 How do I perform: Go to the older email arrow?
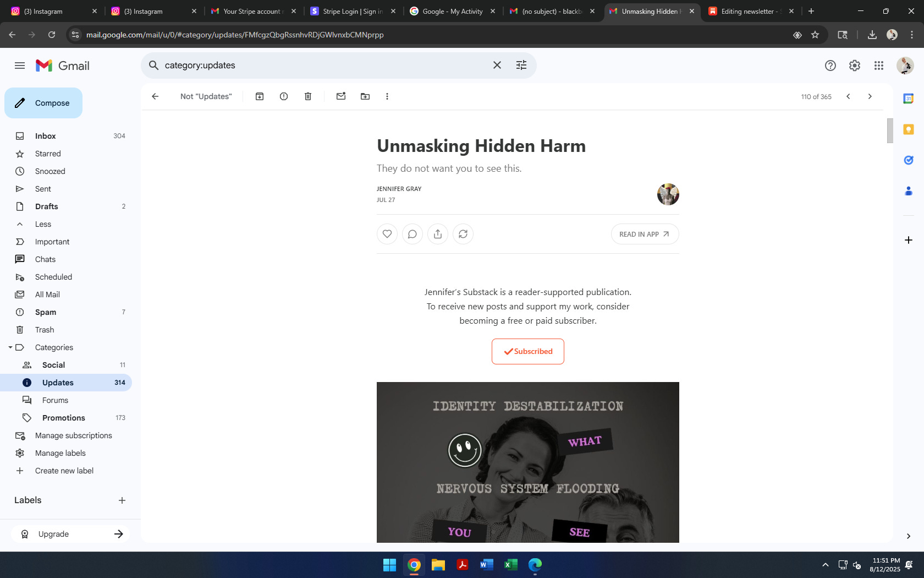[870, 96]
